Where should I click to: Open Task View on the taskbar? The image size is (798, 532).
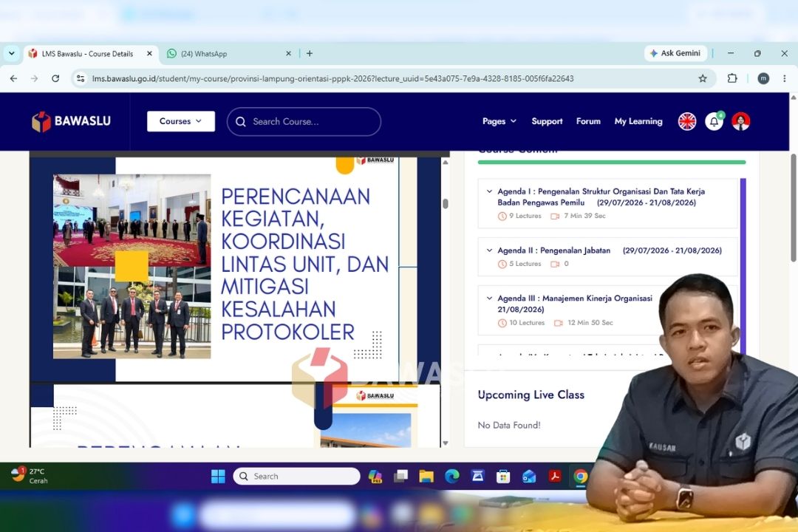[x=400, y=477]
